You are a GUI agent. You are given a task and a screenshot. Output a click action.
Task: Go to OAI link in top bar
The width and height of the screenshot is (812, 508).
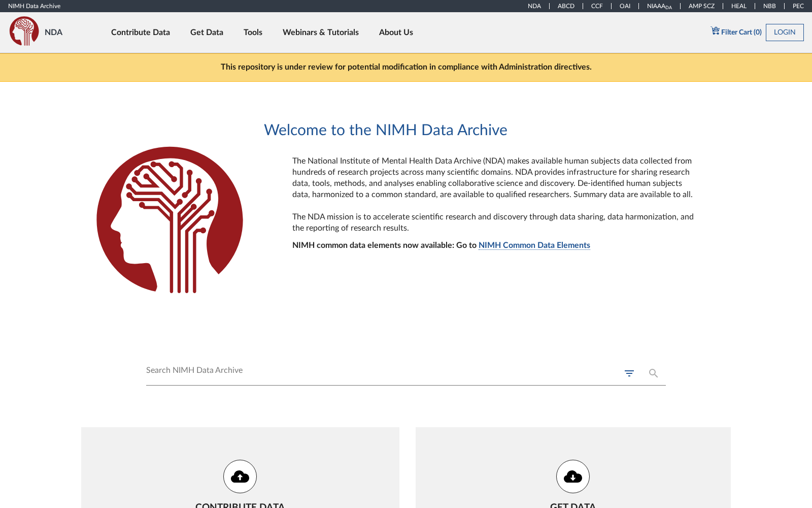(x=625, y=6)
